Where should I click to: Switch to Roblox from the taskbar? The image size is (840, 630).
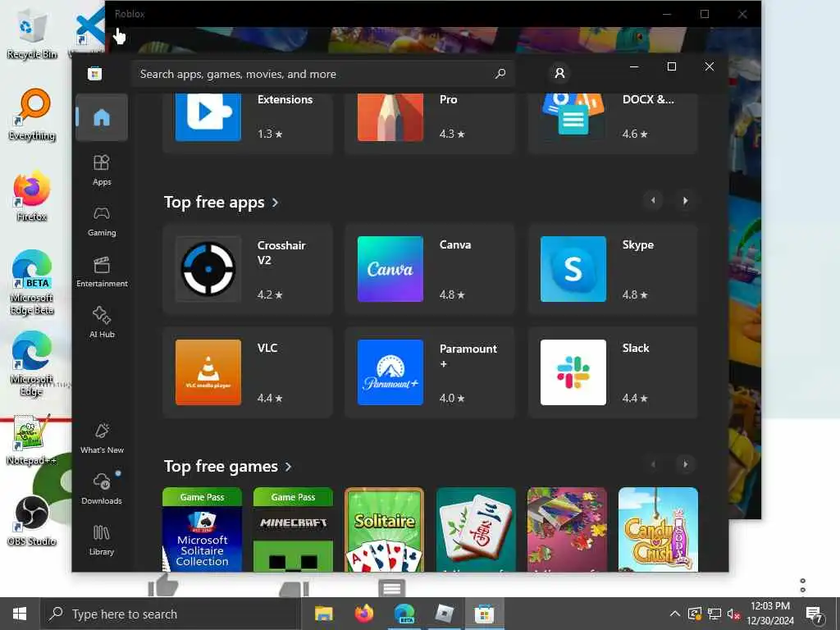tap(445, 614)
